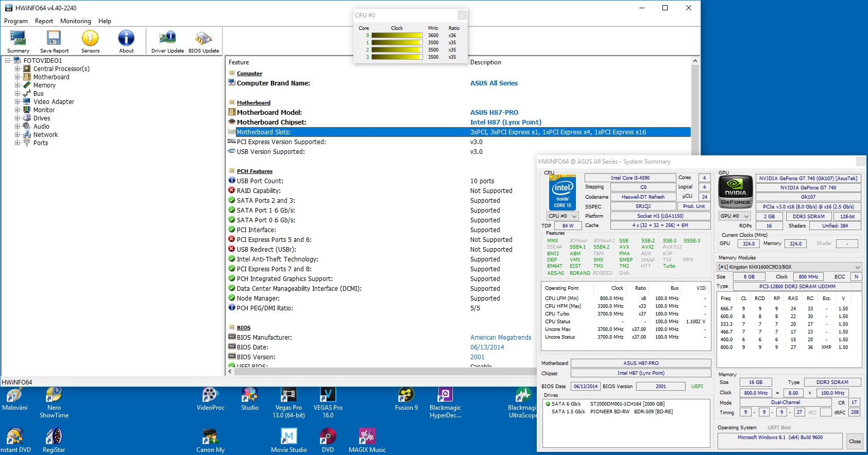Click the vertical scrollbar up arrow in feature list

pyautogui.click(x=695, y=61)
